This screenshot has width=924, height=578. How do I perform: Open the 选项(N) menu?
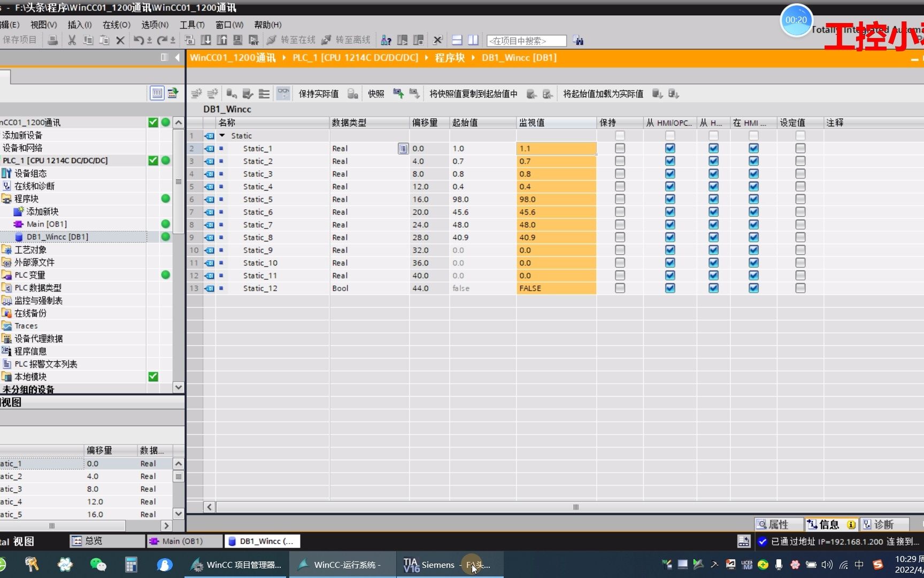click(x=155, y=25)
